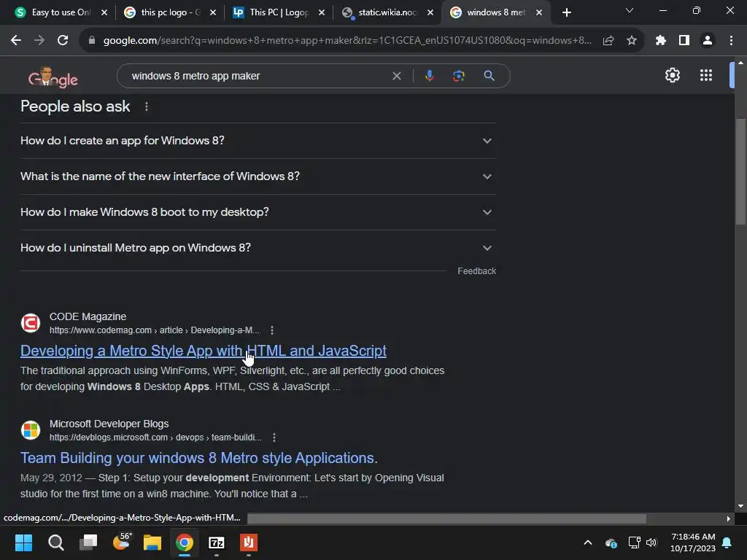
Task: Open more options for CODE Magazine result
Action: [272, 330]
